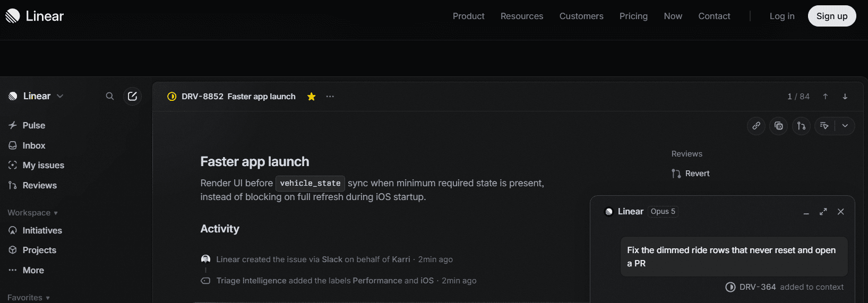The height and width of the screenshot is (303, 868).
Task: Click the Slack link in activity
Action: pyautogui.click(x=332, y=259)
